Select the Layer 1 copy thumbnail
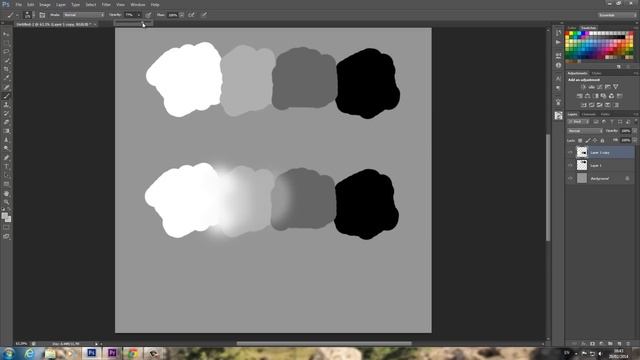This screenshot has height=360, width=640. point(582,152)
